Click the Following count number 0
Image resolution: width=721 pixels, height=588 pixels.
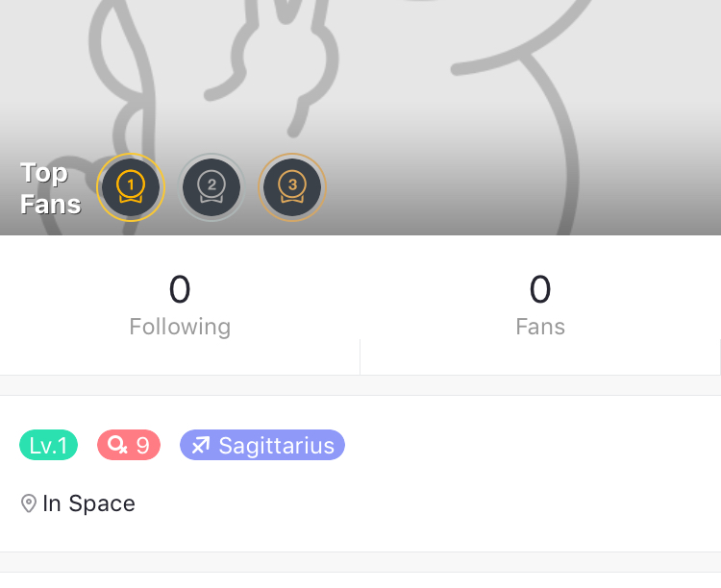[x=180, y=289]
